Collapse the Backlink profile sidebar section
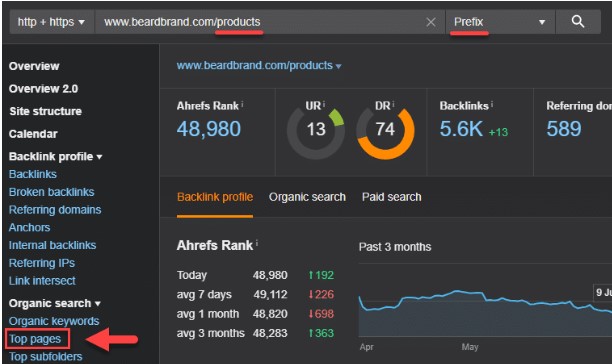This screenshot has width=612, height=364. point(55,156)
